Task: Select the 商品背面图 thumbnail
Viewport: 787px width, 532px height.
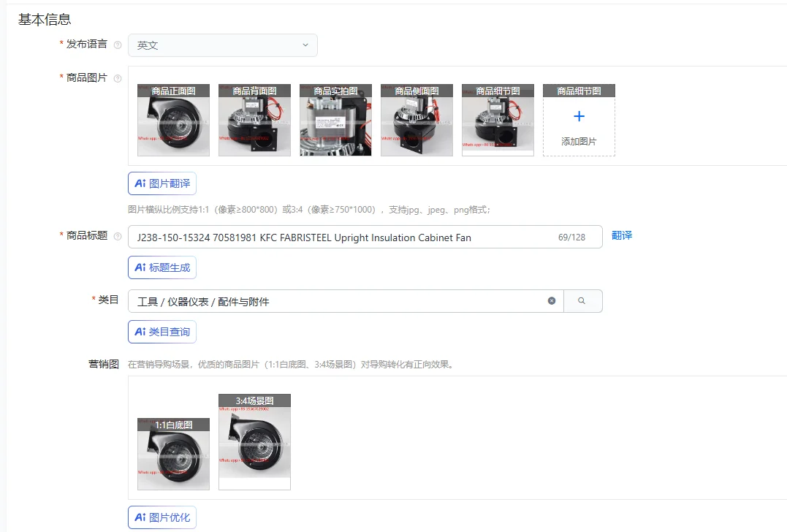Action: pos(254,120)
